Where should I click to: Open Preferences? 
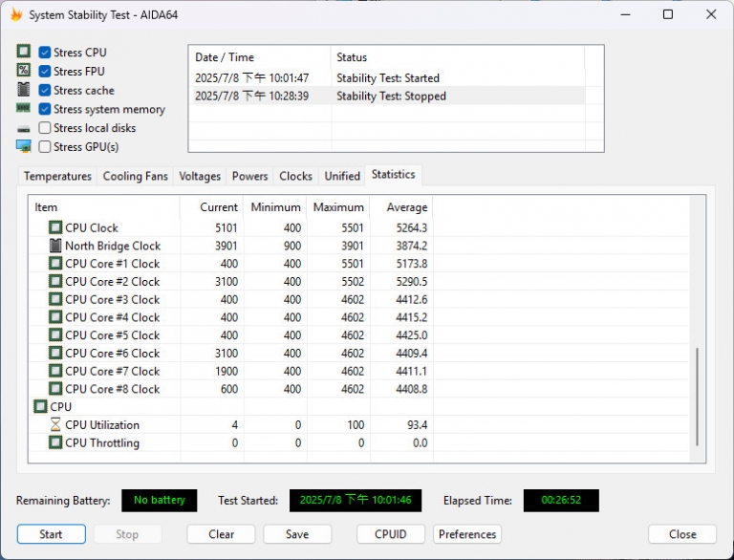467,534
